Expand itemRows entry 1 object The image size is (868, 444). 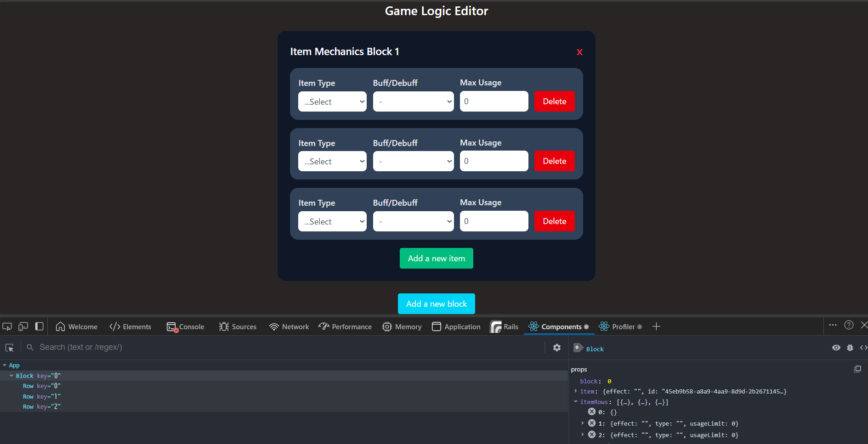pyautogui.click(x=583, y=423)
